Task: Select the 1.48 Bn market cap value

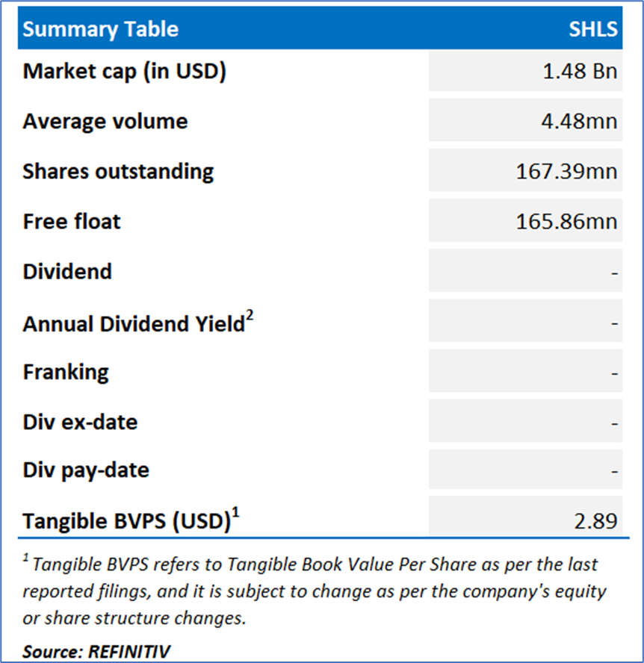Action: (580, 72)
